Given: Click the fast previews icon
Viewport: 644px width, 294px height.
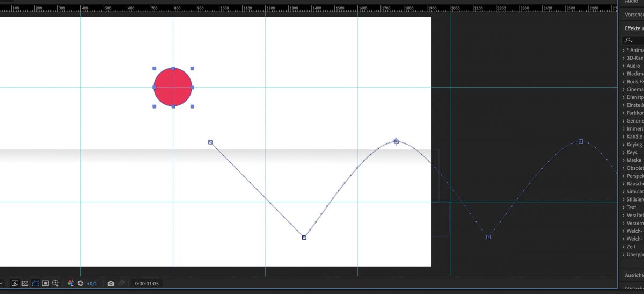Looking at the screenshot, I should (15, 283).
